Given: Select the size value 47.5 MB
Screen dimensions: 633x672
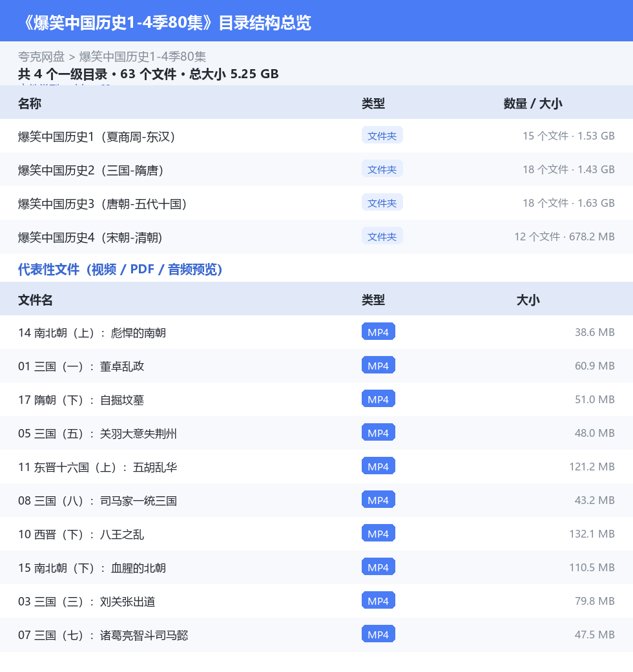Looking at the screenshot, I should 594,635.
